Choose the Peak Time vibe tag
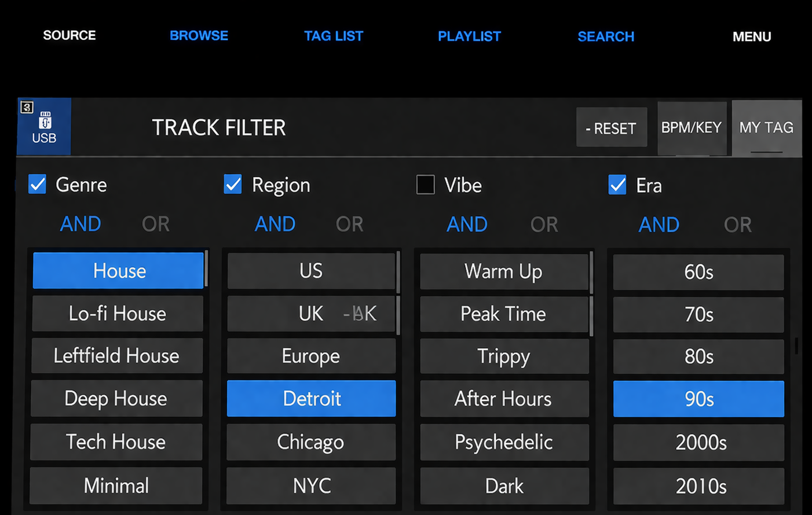 click(503, 314)
